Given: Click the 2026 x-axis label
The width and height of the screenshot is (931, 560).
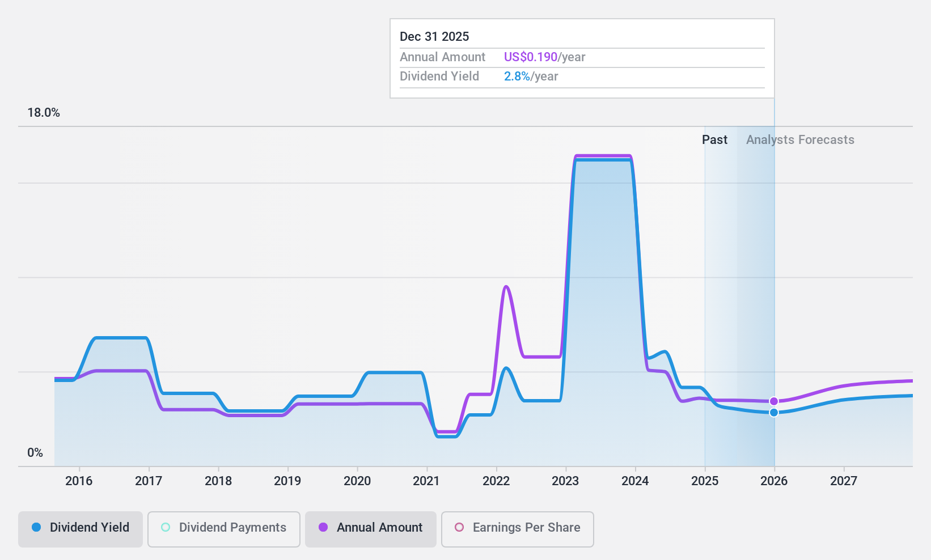Looking at the screenshot, I should pos(774,481).
